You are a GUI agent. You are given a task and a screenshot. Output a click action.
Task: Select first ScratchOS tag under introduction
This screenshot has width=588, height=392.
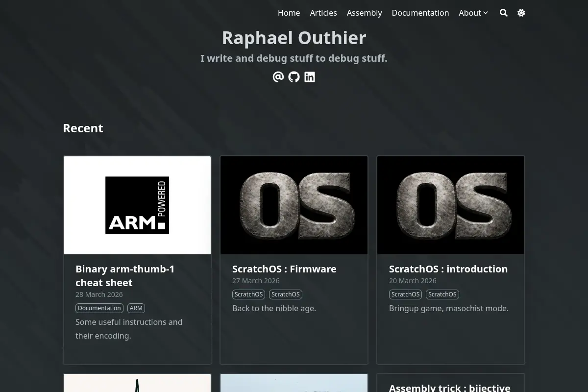[x=406, y=294]
